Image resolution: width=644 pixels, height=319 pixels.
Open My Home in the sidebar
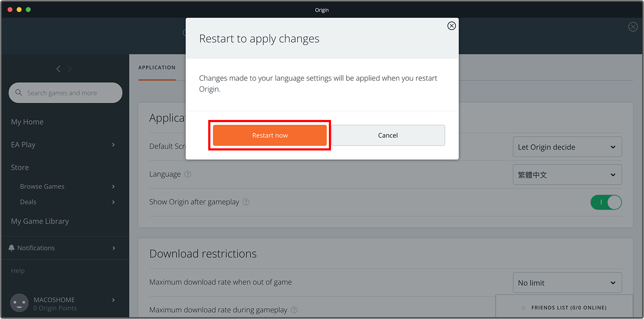coord(27,122)
